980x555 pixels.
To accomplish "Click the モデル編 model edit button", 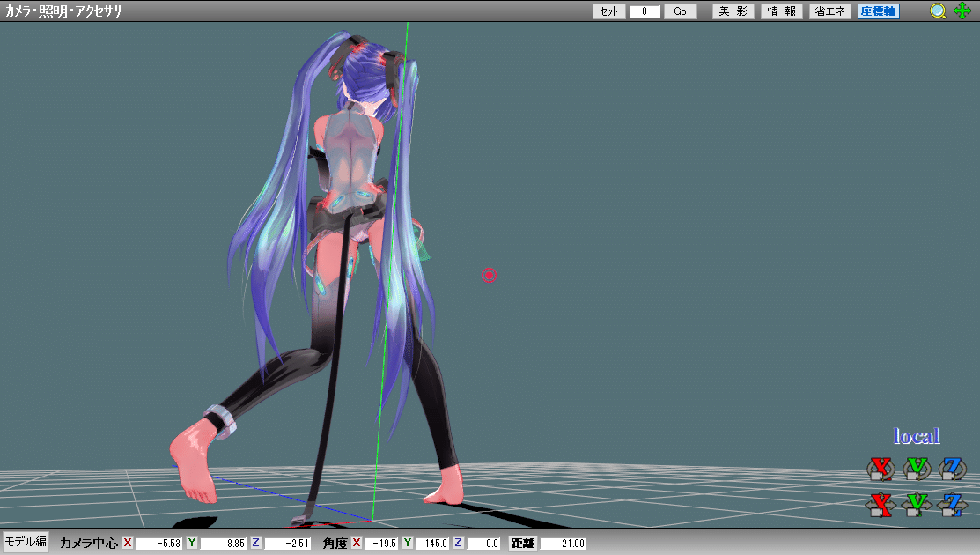I will click(x=26, y=542).
